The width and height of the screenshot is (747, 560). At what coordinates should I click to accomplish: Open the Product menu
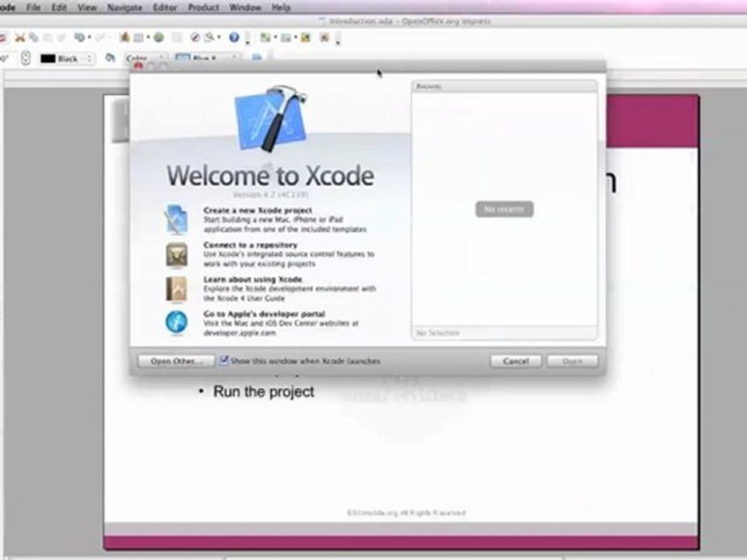click(203, 7)
